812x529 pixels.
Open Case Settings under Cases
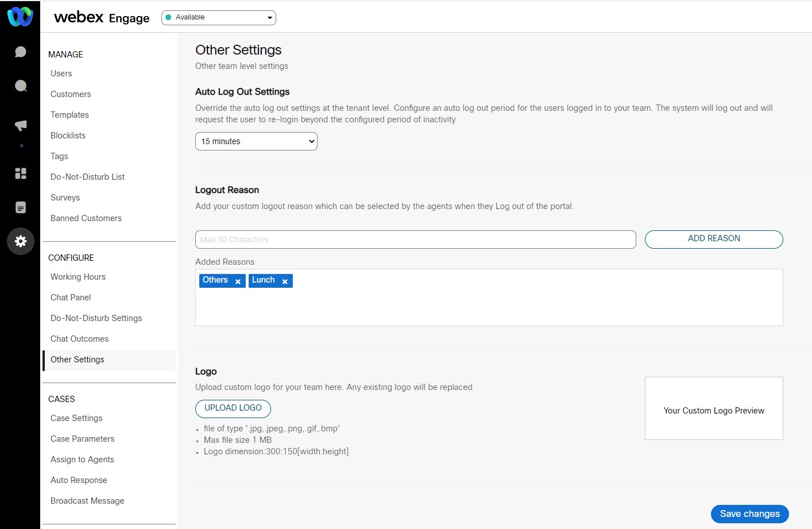pyautogui.click(x=76, y=418)
